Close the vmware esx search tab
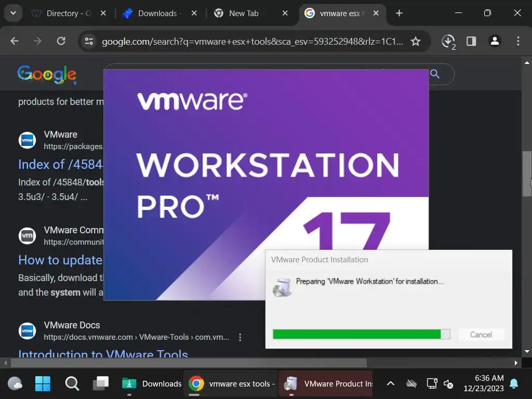The height and width of the screenshot is (399, 532). [x=376, y=13]
